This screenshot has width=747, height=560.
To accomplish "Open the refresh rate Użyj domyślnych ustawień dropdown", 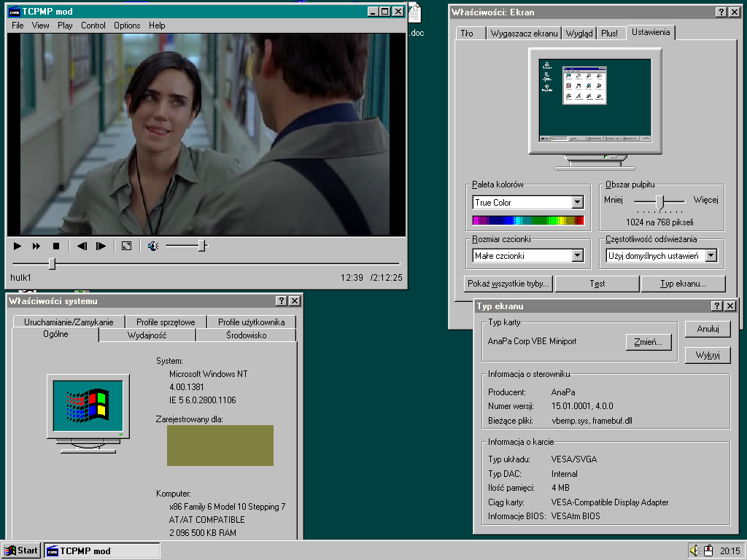I will (711, 256).
